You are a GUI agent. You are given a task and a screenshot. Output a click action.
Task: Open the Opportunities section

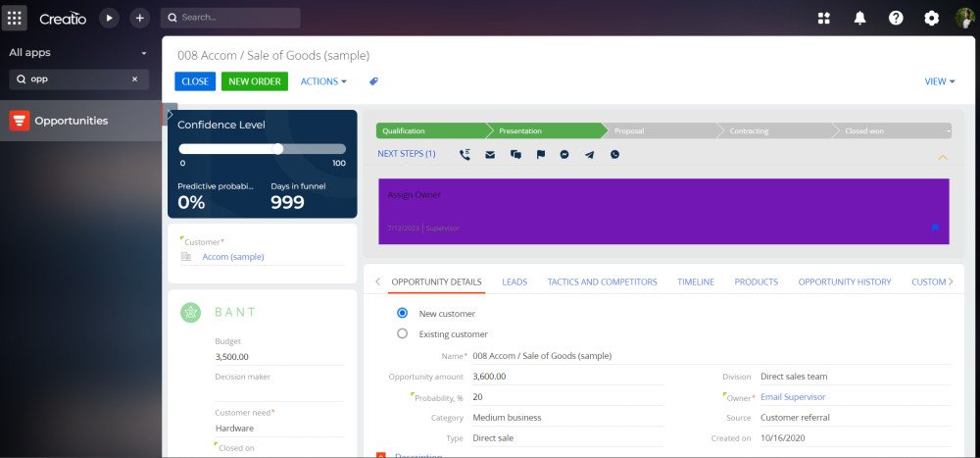click(81, 121)
